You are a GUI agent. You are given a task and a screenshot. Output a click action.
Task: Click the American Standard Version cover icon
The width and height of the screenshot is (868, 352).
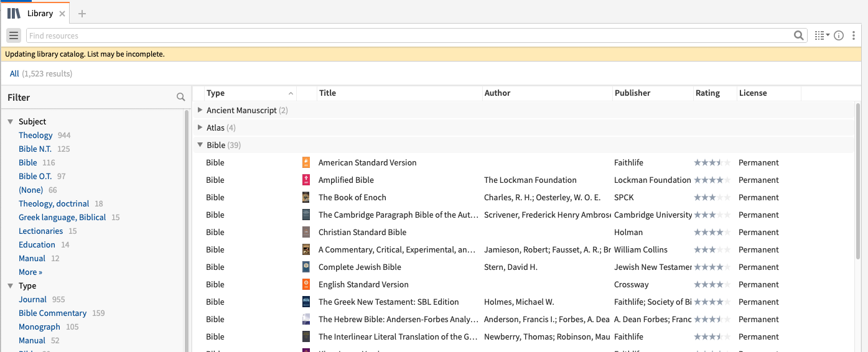click(x=306, y=162)
